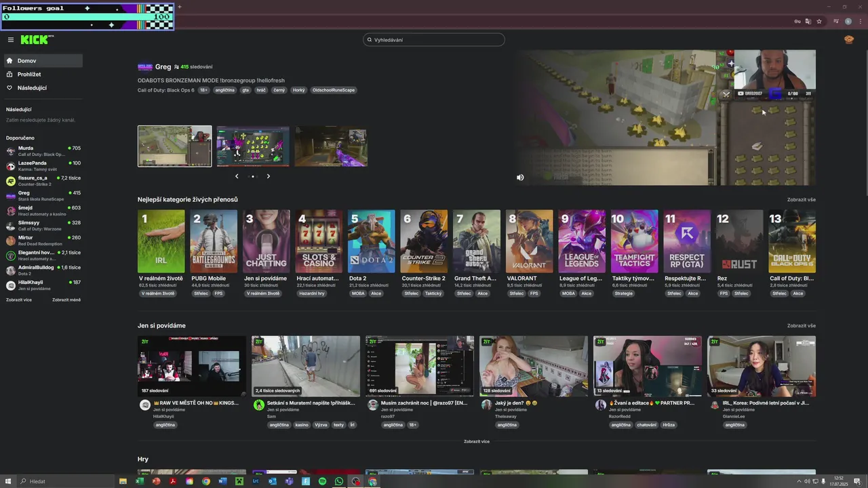Open AdmiralBulldog in recommended channels

(43, 270)
